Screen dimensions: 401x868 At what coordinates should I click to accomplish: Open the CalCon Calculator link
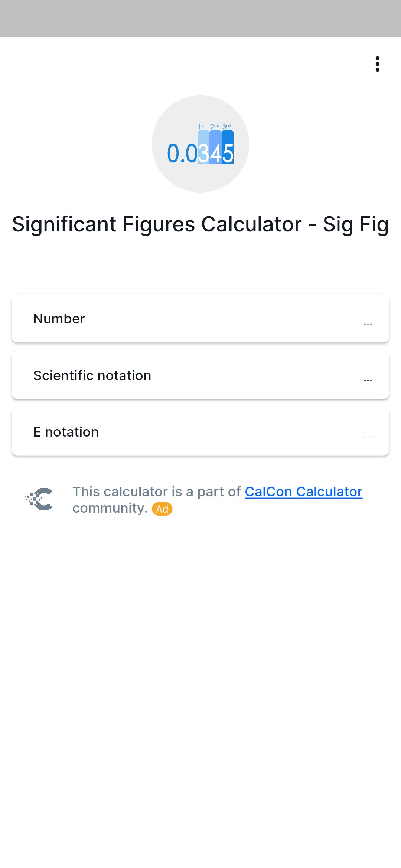(x=303, y=491)
